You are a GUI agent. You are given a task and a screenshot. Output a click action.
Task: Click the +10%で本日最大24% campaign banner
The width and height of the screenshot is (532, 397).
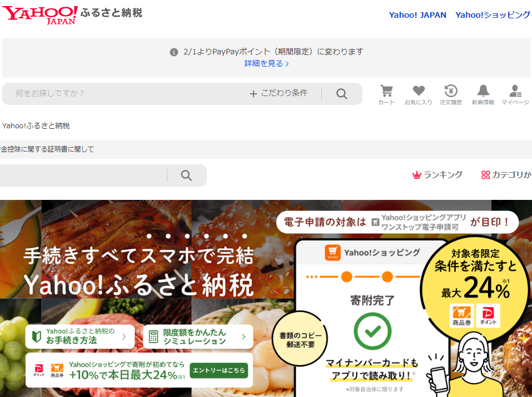tap(139, 370)
